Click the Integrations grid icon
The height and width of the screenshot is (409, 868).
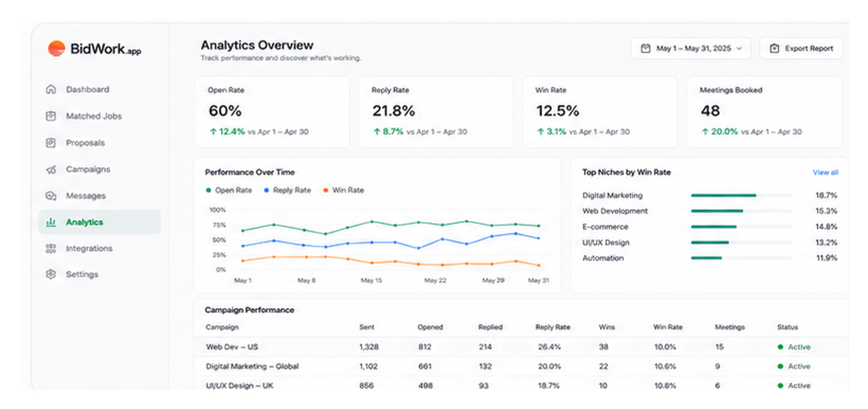tap(51, 248)
